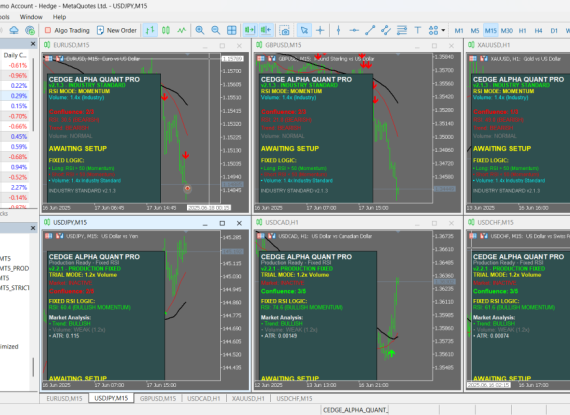This screenshot has width=570, height=415.
Task: Close the Market Watch side panel
Action: pyautogui.click(x=33, y=44)
